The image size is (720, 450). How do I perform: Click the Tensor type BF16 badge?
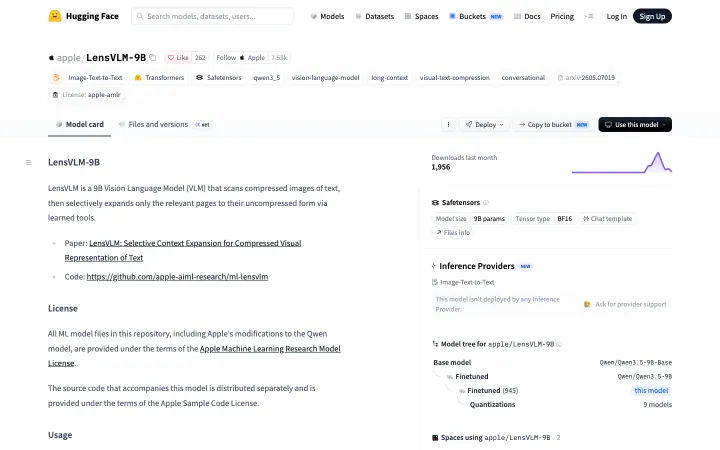pyautogui.click(x=544, y=219)
